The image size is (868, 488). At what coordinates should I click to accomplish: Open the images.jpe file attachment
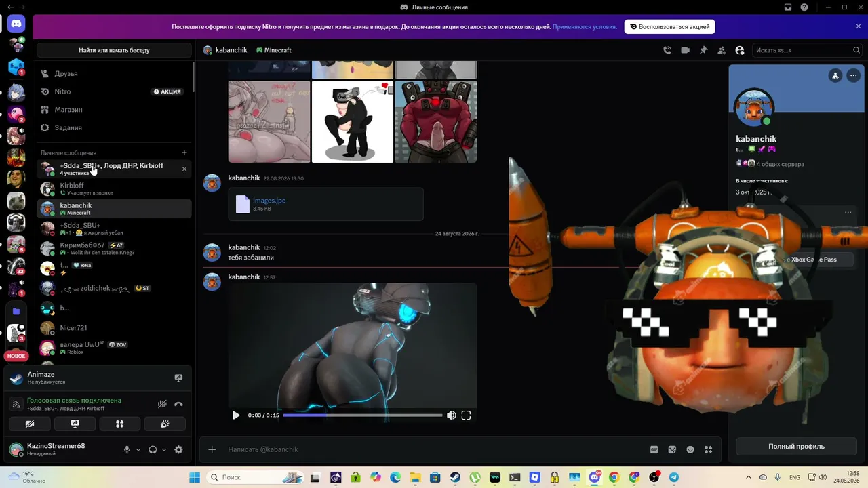[x=269, y=201]
